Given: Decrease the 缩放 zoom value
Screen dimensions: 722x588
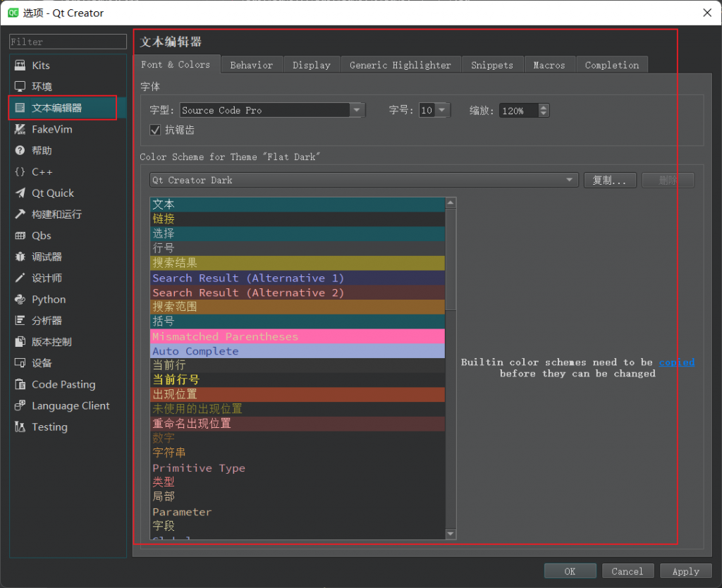Looking at the screenshot, I should [x=544, y=114].
